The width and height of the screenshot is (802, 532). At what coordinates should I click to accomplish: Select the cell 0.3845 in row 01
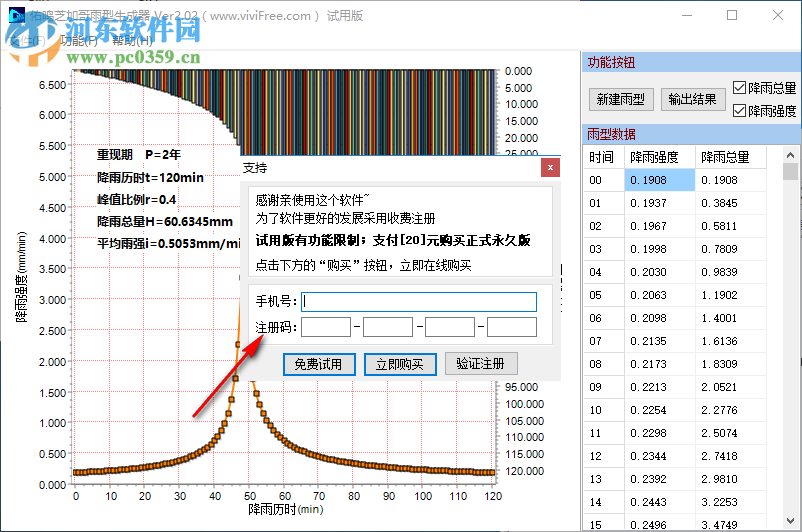point(731,203)
